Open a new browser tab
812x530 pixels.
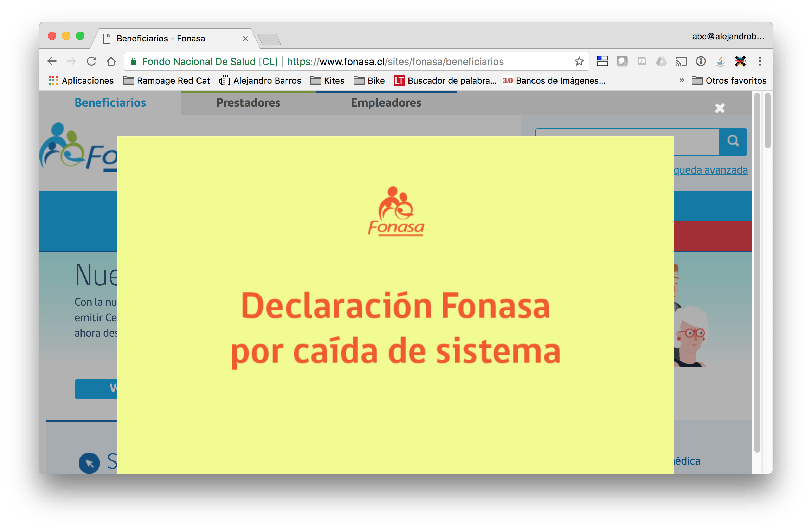(269, 39)
